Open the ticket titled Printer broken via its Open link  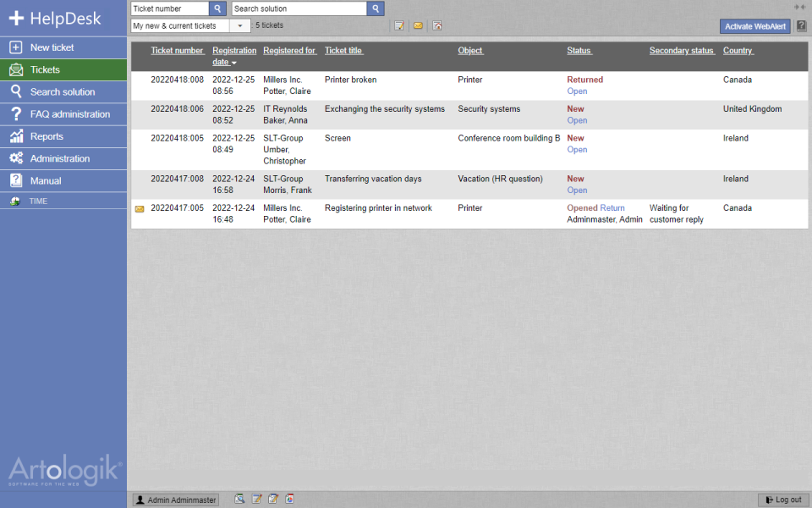(576, 91)
